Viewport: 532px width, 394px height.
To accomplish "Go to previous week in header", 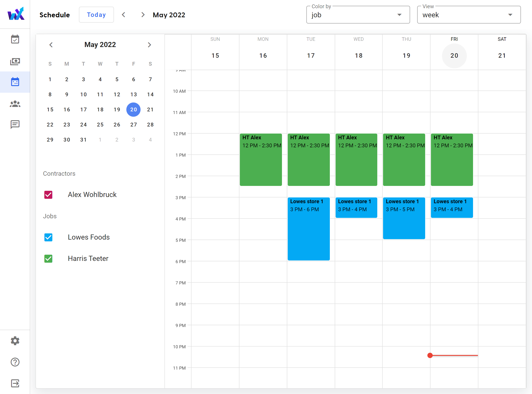I will [123, 15].
